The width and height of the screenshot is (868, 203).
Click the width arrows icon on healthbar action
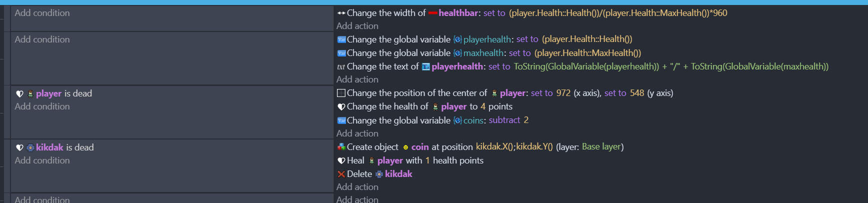[341, 13]
